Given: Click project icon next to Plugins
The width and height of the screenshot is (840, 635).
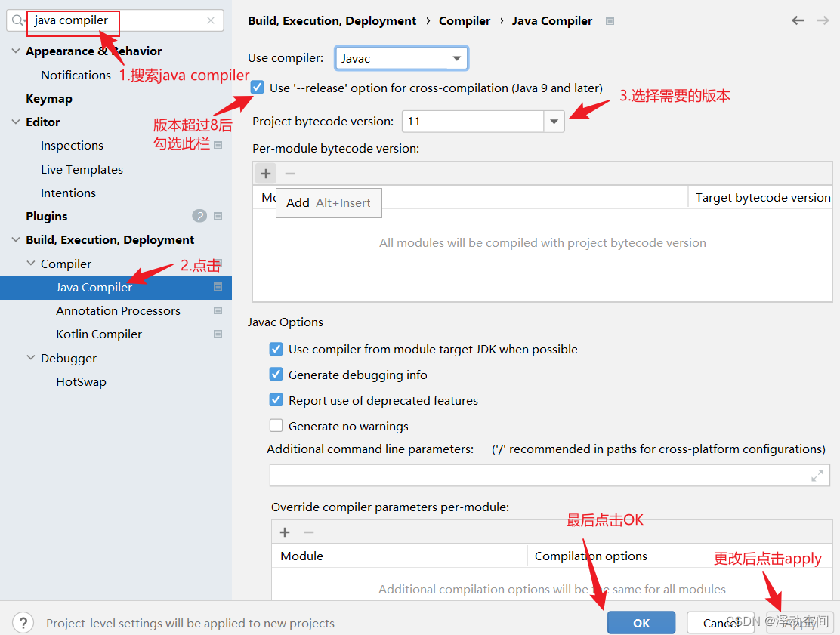Looking at the screenshot, I should pos(218,216).
